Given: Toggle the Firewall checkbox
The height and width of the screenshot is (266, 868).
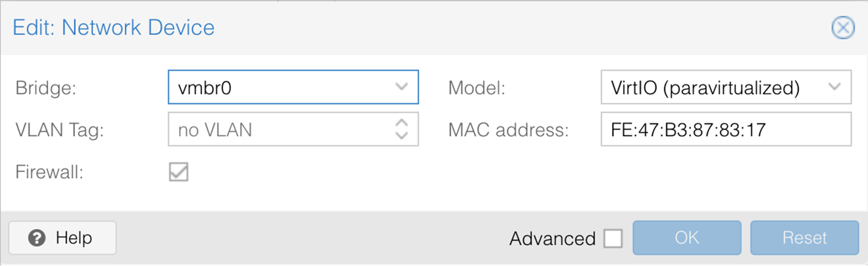Looking at the screenshot, I should pos(178,172).
